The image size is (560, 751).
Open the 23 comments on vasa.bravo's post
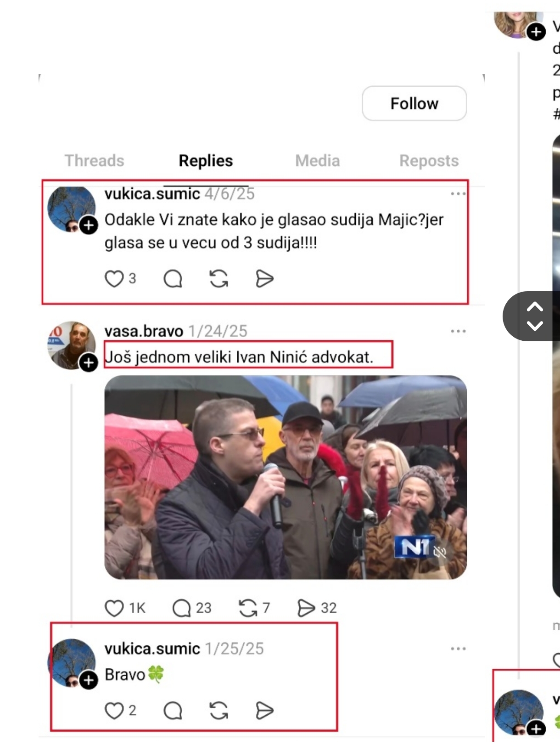[x=182, y=608]
